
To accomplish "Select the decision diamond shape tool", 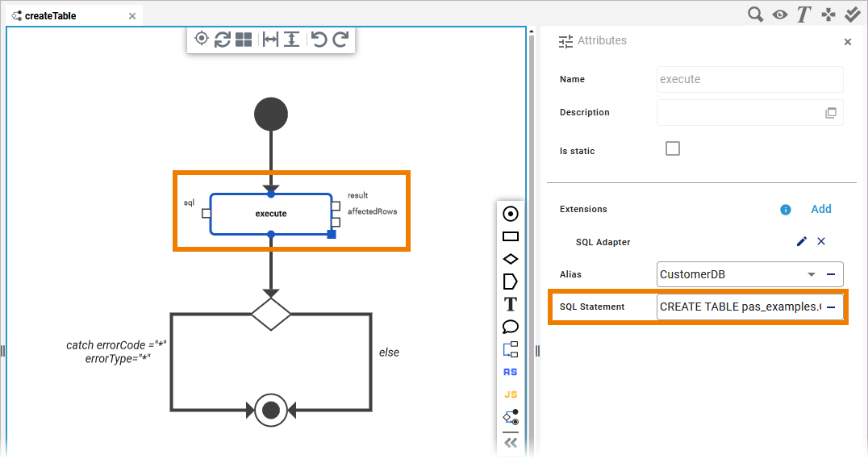I will (510, 259).
